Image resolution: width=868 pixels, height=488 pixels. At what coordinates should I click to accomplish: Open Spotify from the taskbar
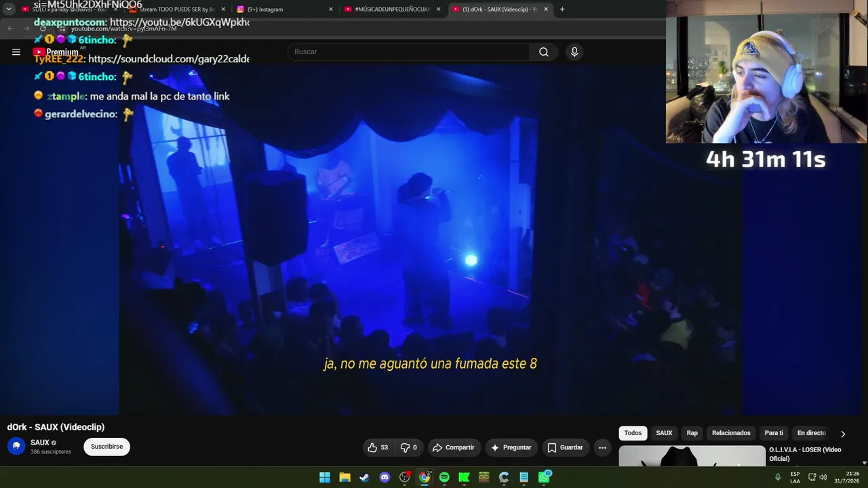coord(444,477)
